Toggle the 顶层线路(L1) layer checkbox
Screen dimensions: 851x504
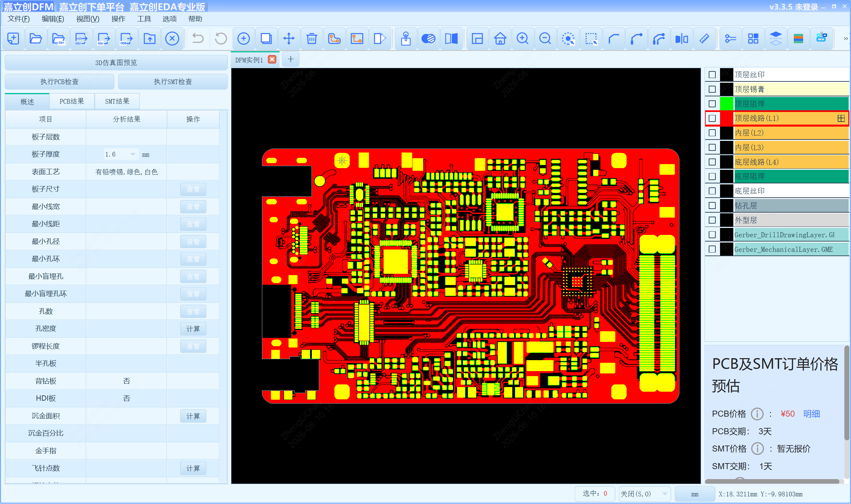coord(712,118)
